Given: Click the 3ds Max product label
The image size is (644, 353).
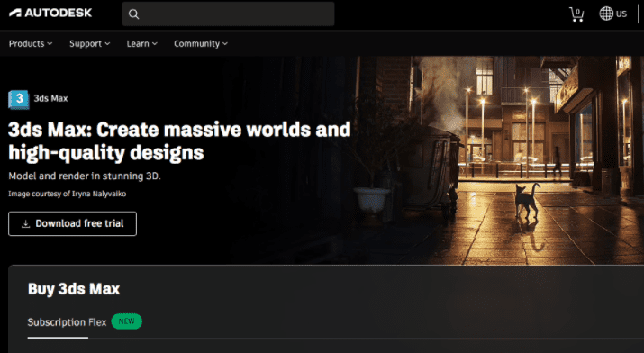Looking at the screenshot, I should pos(50,98).
